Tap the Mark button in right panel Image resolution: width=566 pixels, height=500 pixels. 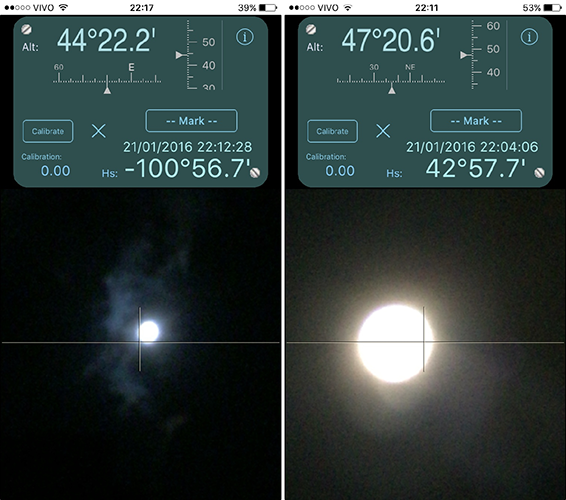476,121
